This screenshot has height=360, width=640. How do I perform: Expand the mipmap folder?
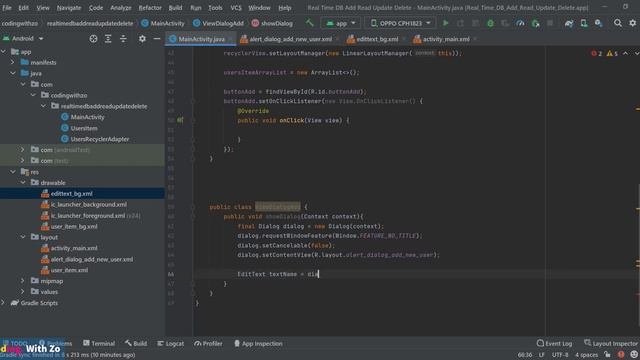pos(23,281)
